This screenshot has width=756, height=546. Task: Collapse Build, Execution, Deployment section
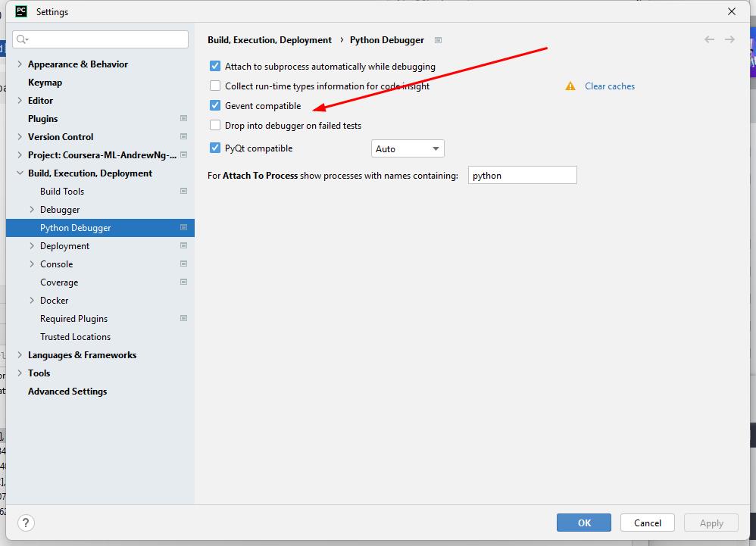click(20, 173)
